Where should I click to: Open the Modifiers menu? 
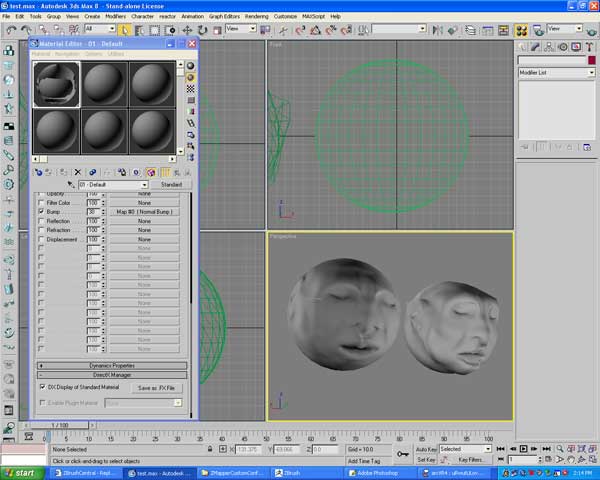[115, 16]
